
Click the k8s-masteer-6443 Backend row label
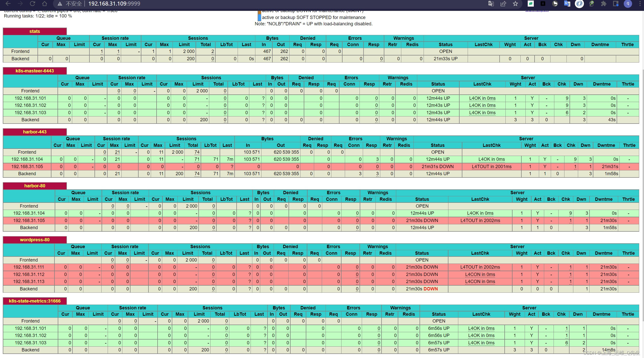click(x=30, y=120)
